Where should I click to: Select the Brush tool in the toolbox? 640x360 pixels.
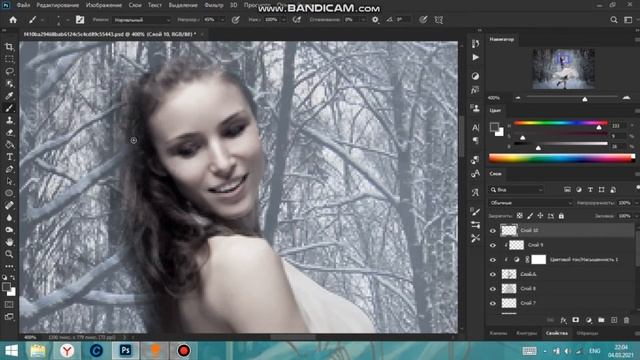coord(9,108)
